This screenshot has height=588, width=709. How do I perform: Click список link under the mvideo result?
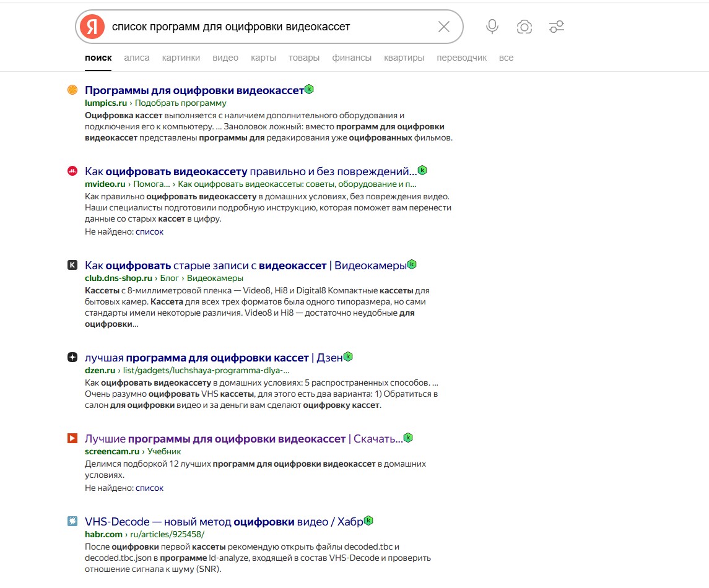[150, 232]
